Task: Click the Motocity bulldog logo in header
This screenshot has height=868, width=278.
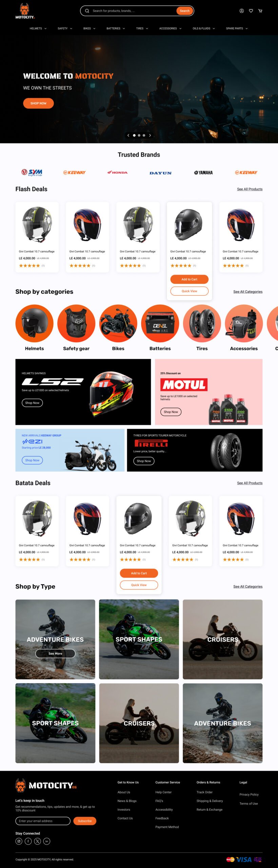Action: 25,11
